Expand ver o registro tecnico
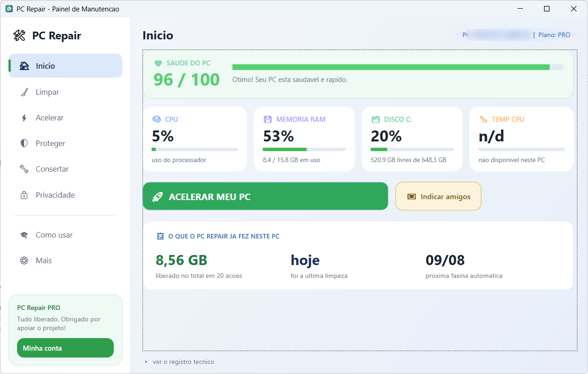This screenshot has height=374, width=588. click(180, 362)
